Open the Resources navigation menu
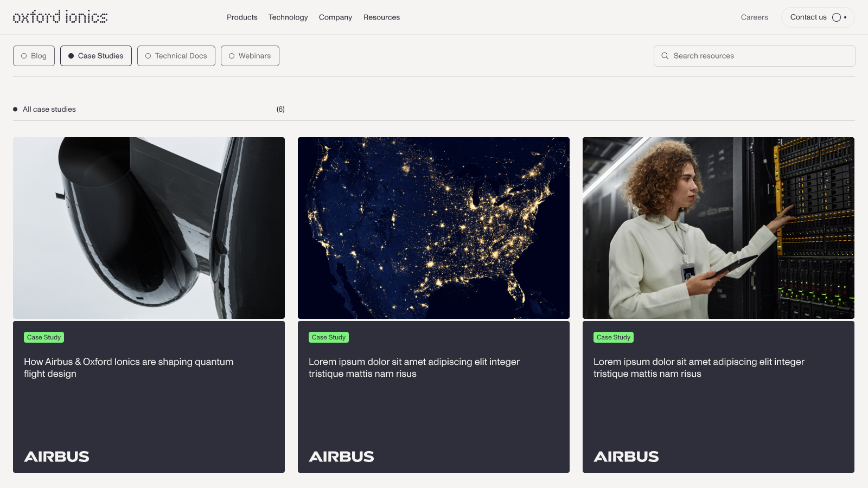This screenshot has width=868, height=488. (x=381, y=17)
